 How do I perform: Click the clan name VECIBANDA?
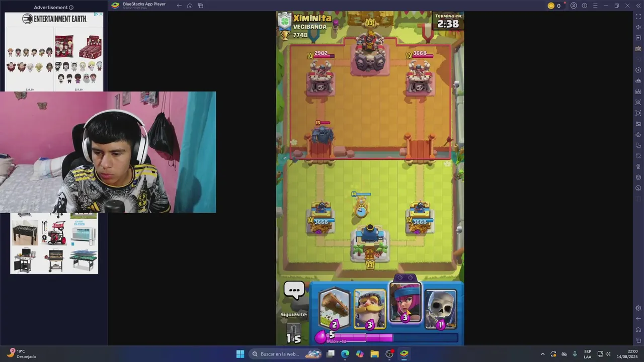(310, 27)
